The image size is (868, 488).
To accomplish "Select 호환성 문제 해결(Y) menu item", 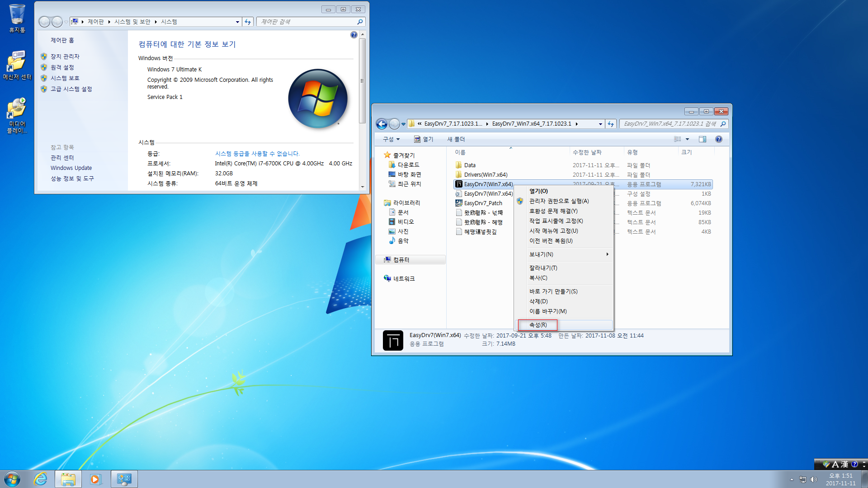I will (x=564, y=211).
